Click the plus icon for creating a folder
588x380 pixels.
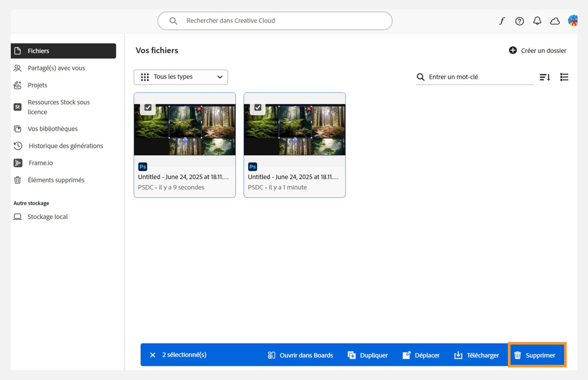click(513, 50)
